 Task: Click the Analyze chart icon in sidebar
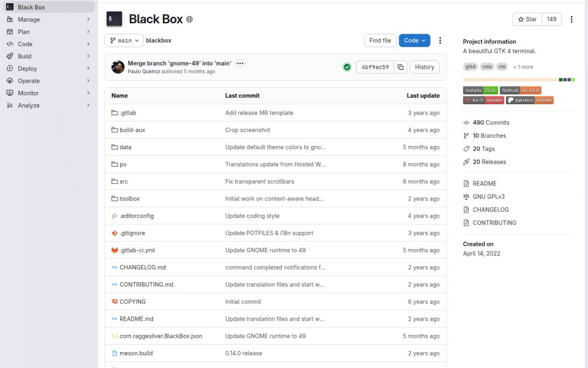point(10,105)
